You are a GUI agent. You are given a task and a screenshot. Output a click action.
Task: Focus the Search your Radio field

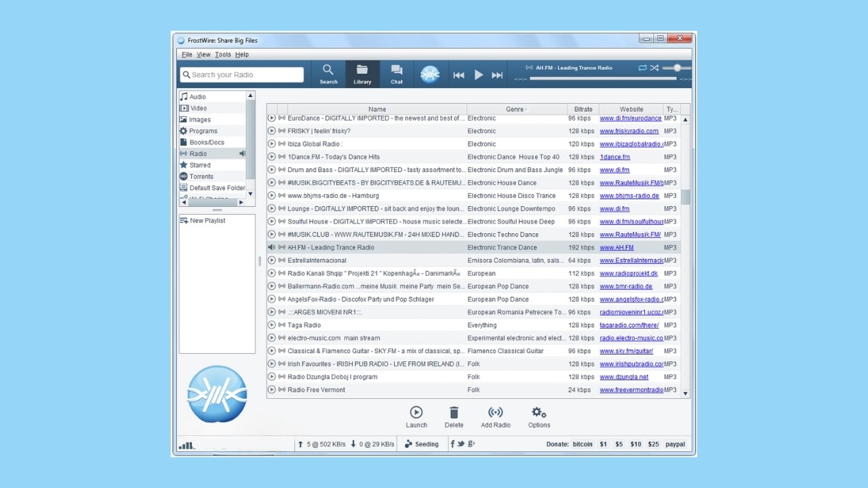tap(242, 75)
